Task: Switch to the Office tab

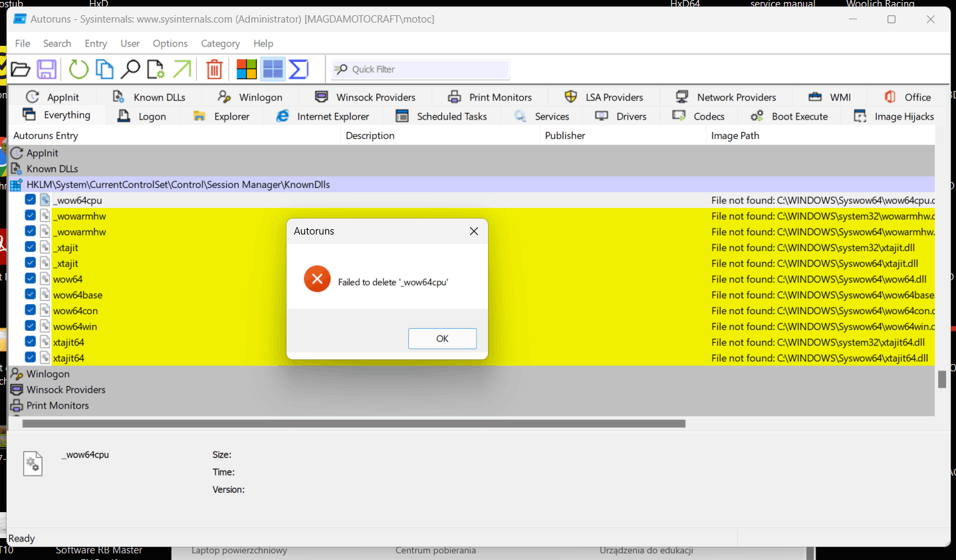Action: coord(907,97)
